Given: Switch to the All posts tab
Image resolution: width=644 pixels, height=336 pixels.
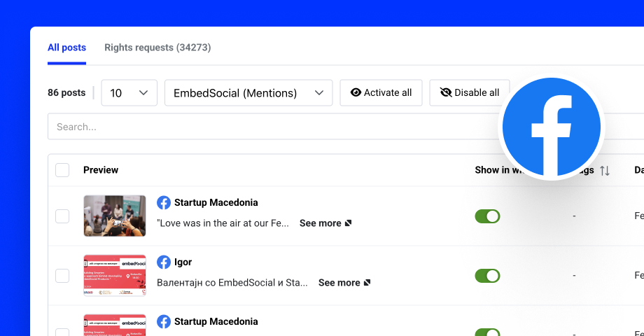Looking at the screenshot, I should (x=66, y=48).
